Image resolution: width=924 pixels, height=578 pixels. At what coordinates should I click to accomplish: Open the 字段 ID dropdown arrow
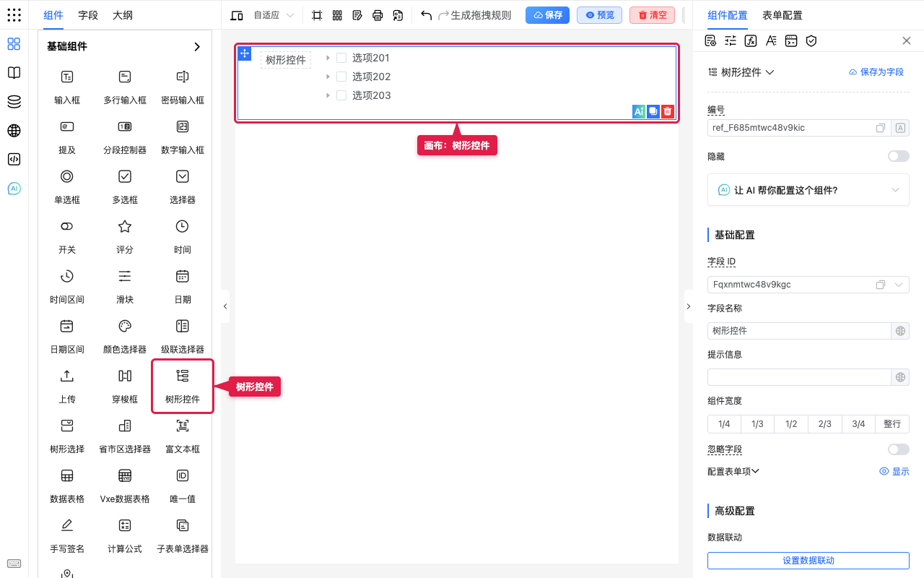tap(899, 285)
